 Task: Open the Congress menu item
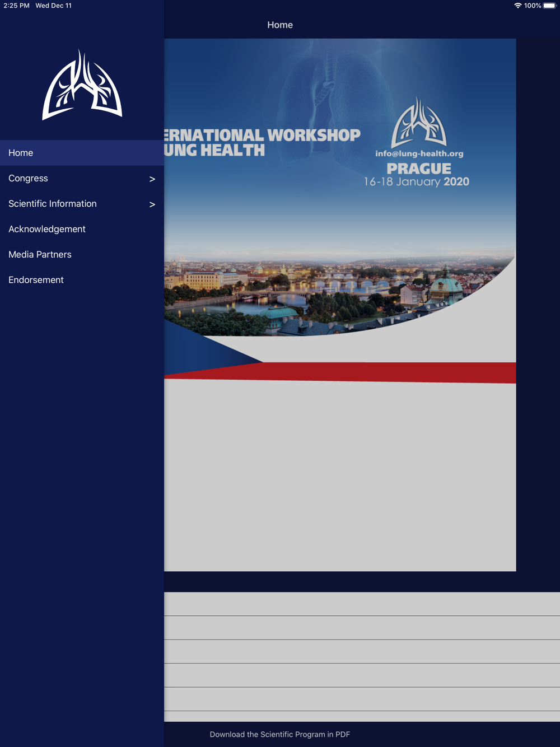(82, 178)
